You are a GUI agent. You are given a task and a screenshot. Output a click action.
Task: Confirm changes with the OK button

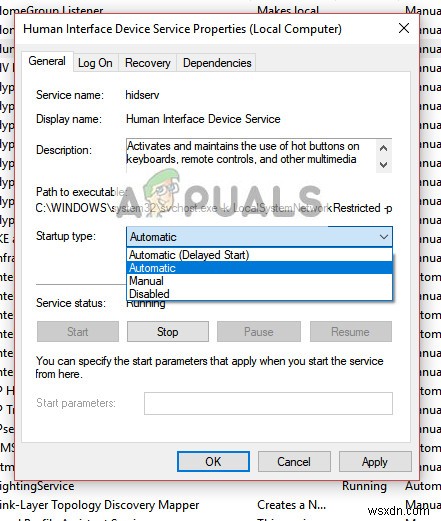[213, 462]
